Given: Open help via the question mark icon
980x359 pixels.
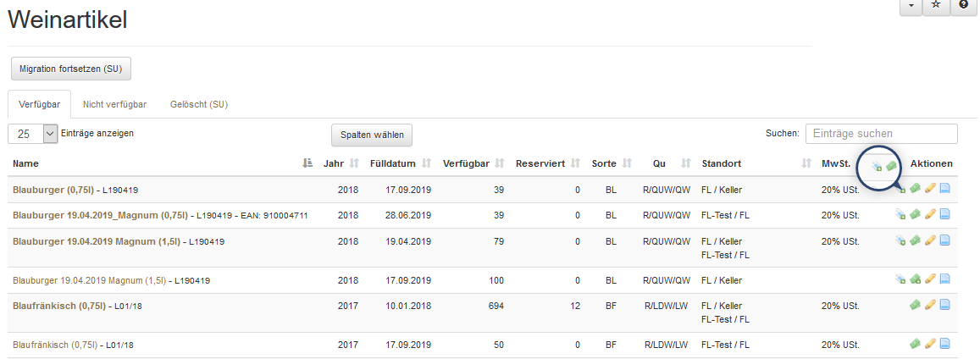Looking at the screenshot, I should 963,6.
